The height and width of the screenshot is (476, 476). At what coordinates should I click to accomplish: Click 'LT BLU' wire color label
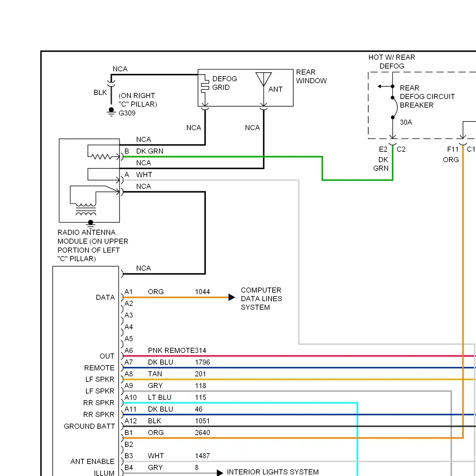[x=160, y=397]
